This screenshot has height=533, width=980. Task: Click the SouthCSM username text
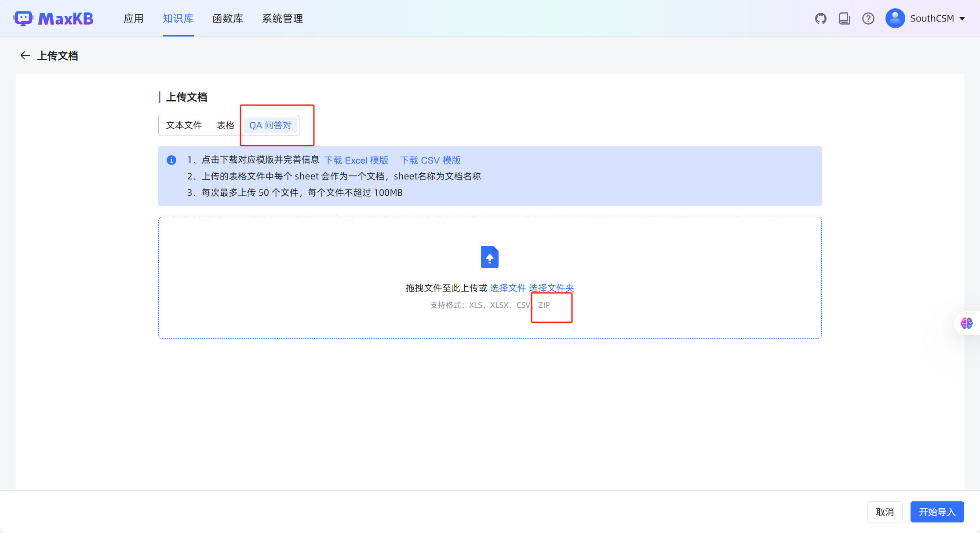[932, 18]
